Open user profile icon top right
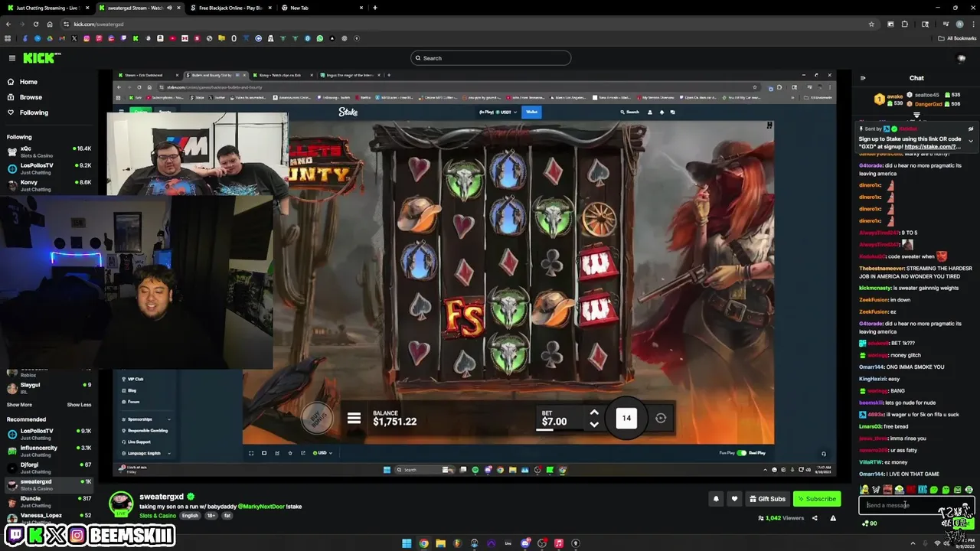The image size is (980, 551). [x=962, y=58]
